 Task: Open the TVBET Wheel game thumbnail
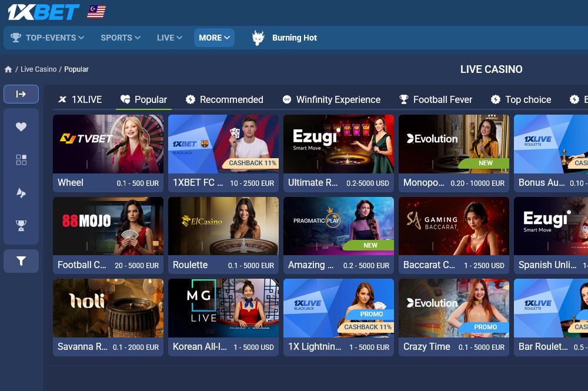coord(108,144)
